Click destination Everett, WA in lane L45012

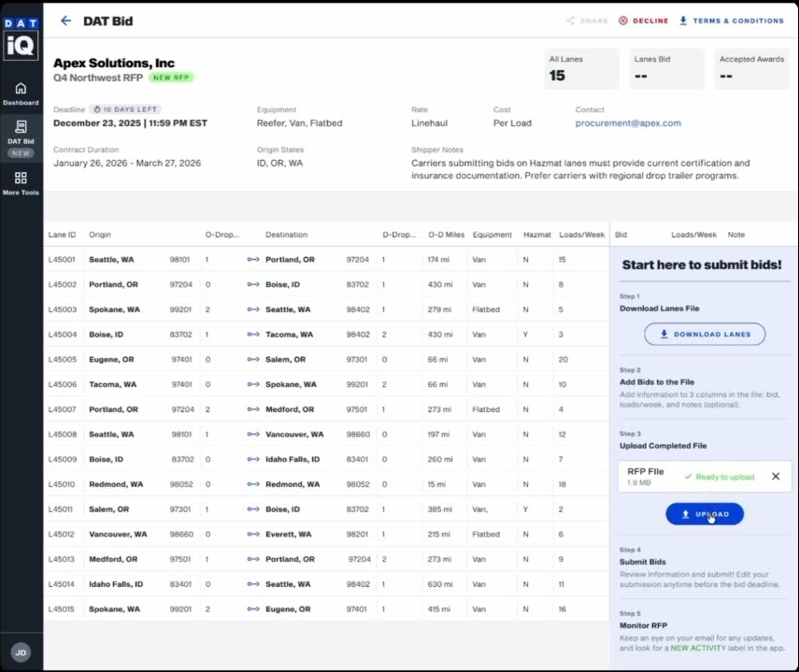coord(289,534)
